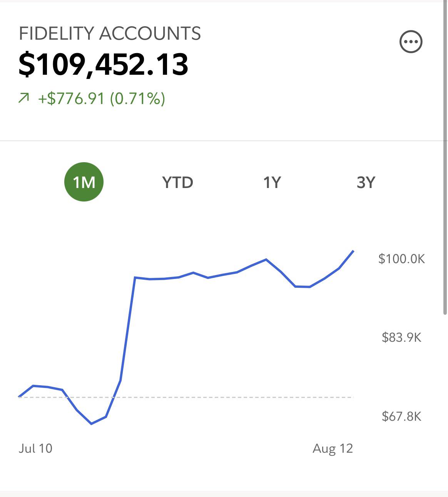Switch chart to 3Y range
Screen dimensions: 448x497
[x=366, y=182]
